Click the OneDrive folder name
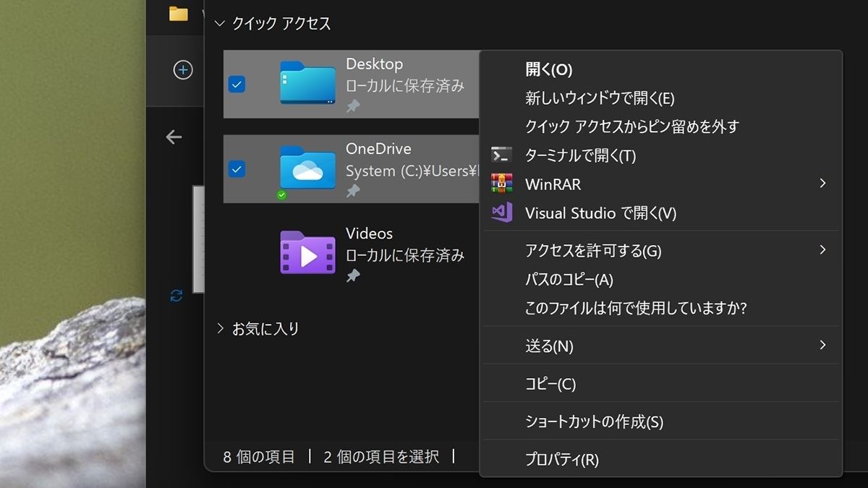This screenshot has width=868, height=488. [378, 148]
